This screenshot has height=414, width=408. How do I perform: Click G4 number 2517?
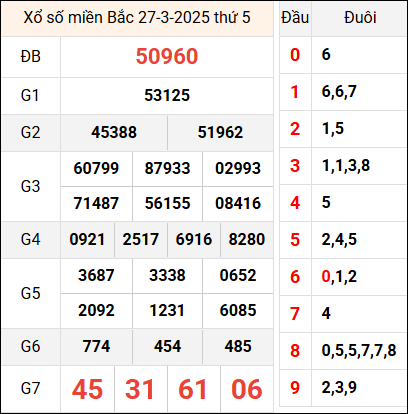tap(141, 239)
